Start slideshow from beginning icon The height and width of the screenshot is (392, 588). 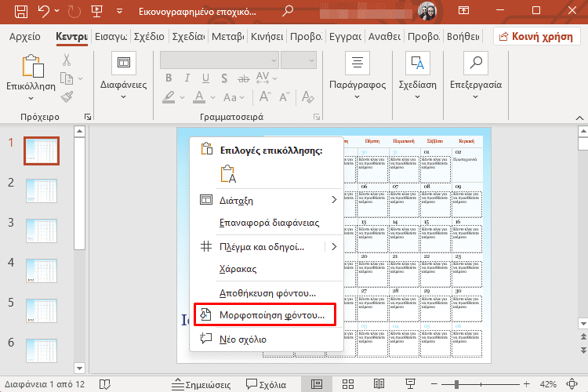tap(96, 11)
